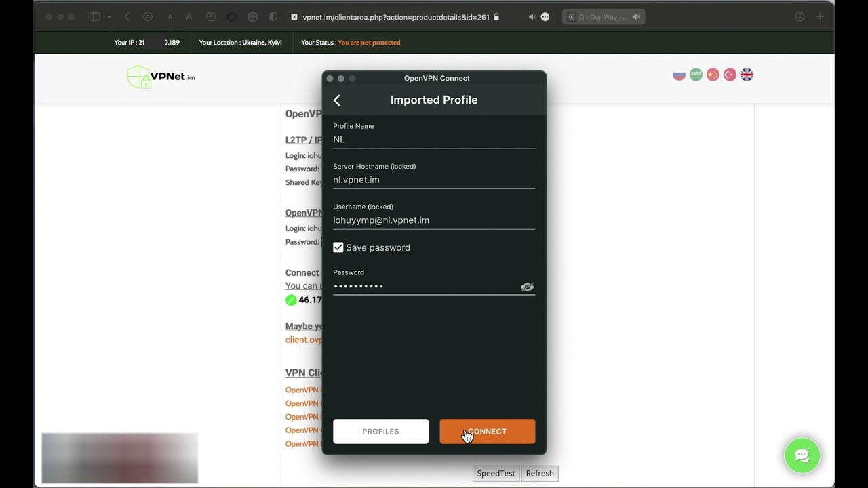Open a new tab with plus icon
868x488 pixels.
820,17
